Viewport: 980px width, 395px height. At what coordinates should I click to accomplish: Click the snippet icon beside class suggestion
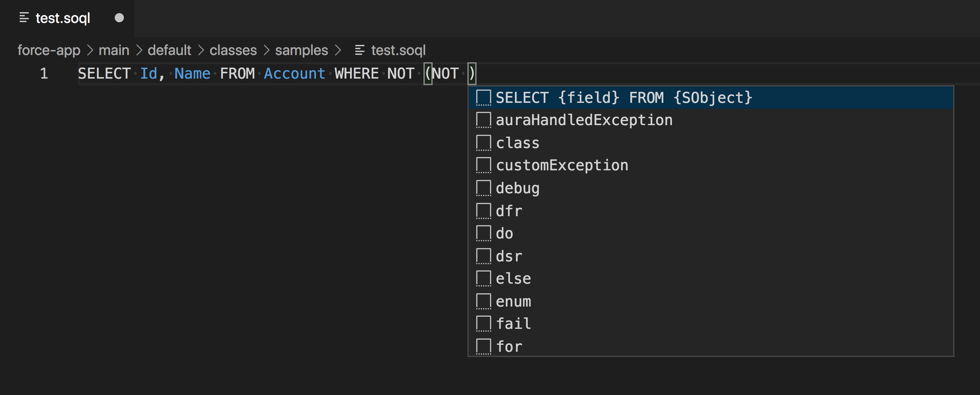pyautogui.click(x=484, y=142)
